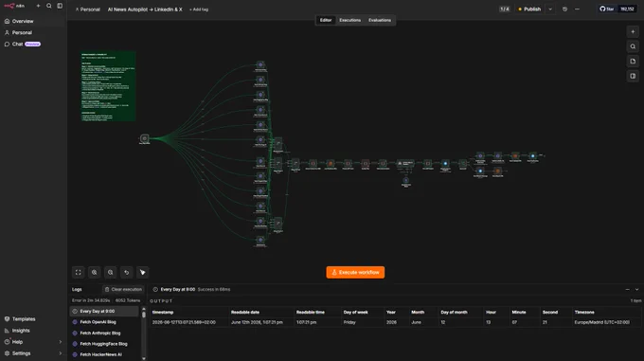The height and width of the screenshot is (361, 644).
Task: Add a tag to the workflow
Action: pos(199,9)
